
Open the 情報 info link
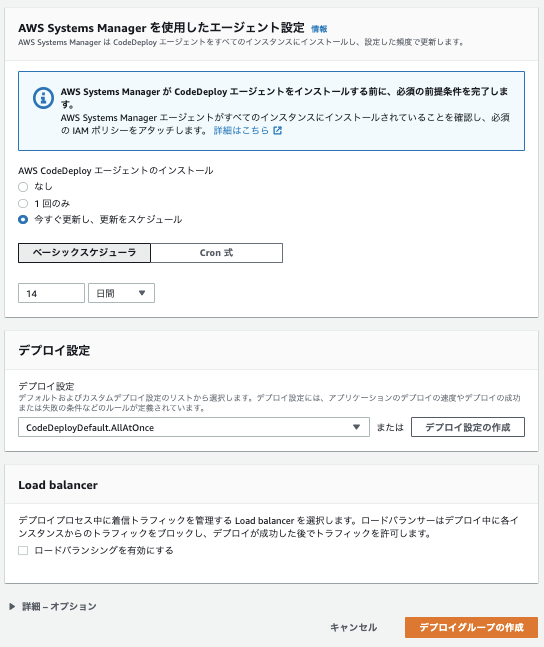319,29
